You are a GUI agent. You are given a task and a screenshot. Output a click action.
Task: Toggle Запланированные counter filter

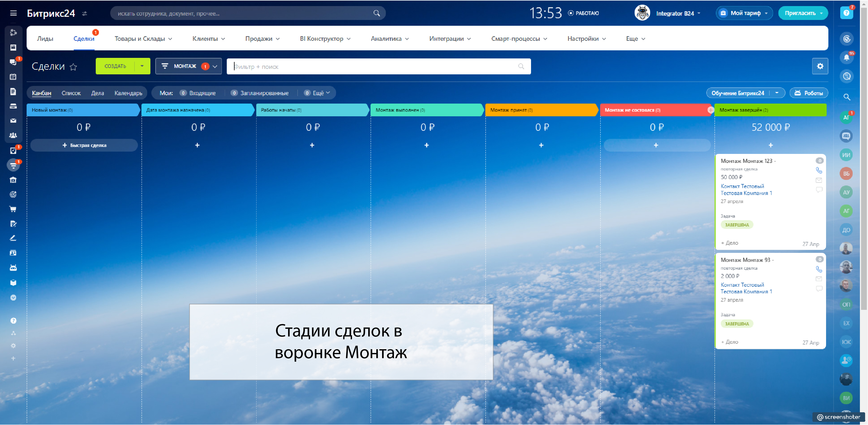260,93
